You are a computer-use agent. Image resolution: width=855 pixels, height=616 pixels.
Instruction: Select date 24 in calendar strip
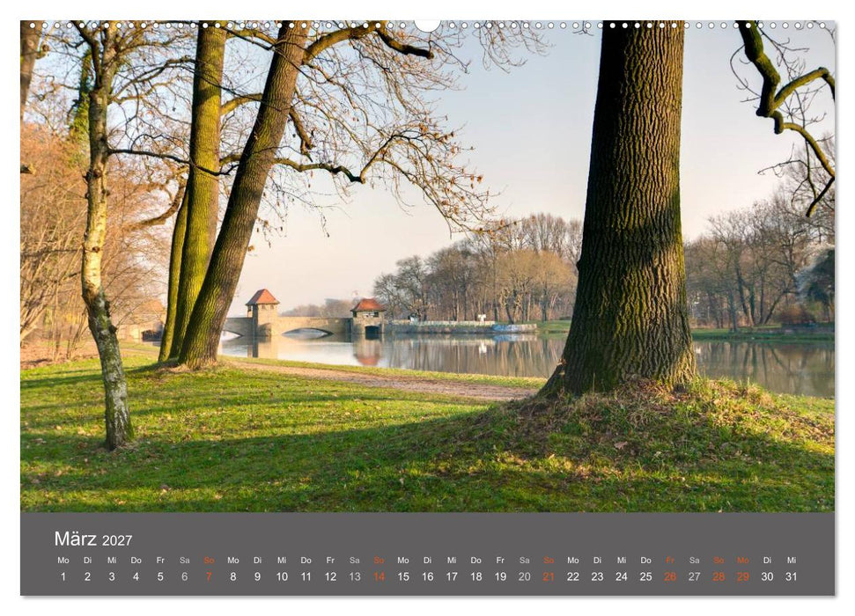pos(622,576)
